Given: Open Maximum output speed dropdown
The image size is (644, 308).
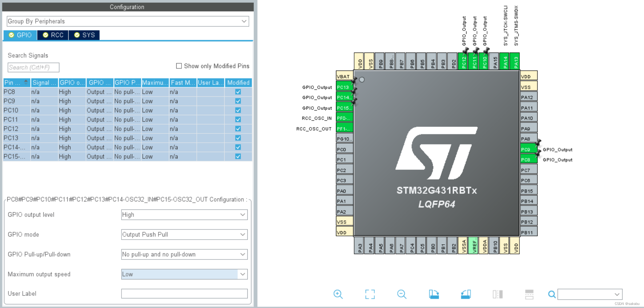Looking at the screenshot, I should [184, 274].
